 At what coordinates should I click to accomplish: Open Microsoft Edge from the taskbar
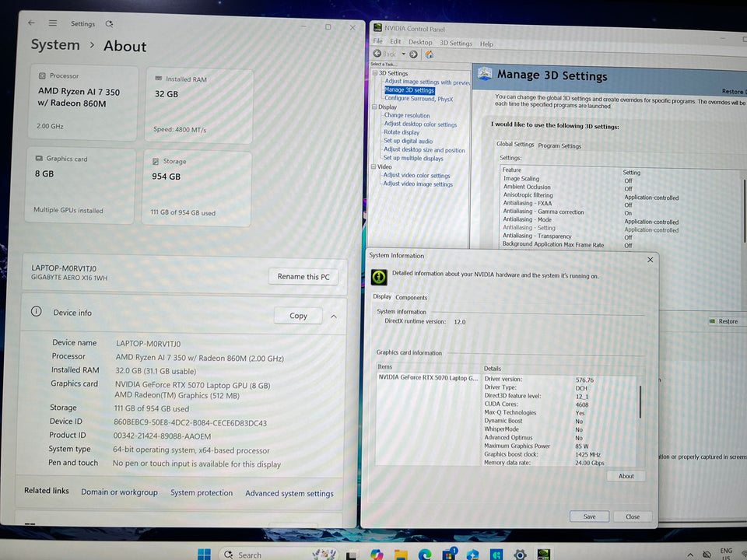(x=425, y=555)
